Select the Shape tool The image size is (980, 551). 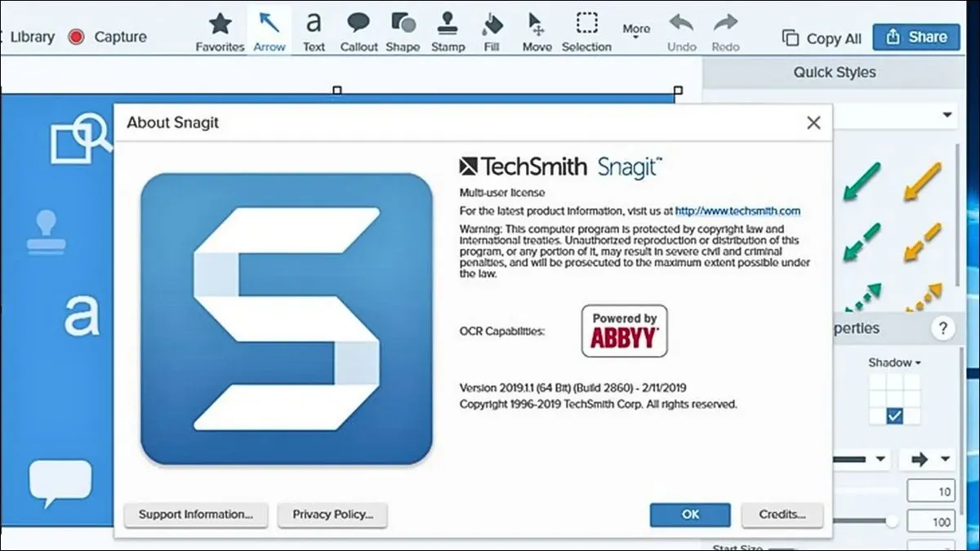(403, 30)
